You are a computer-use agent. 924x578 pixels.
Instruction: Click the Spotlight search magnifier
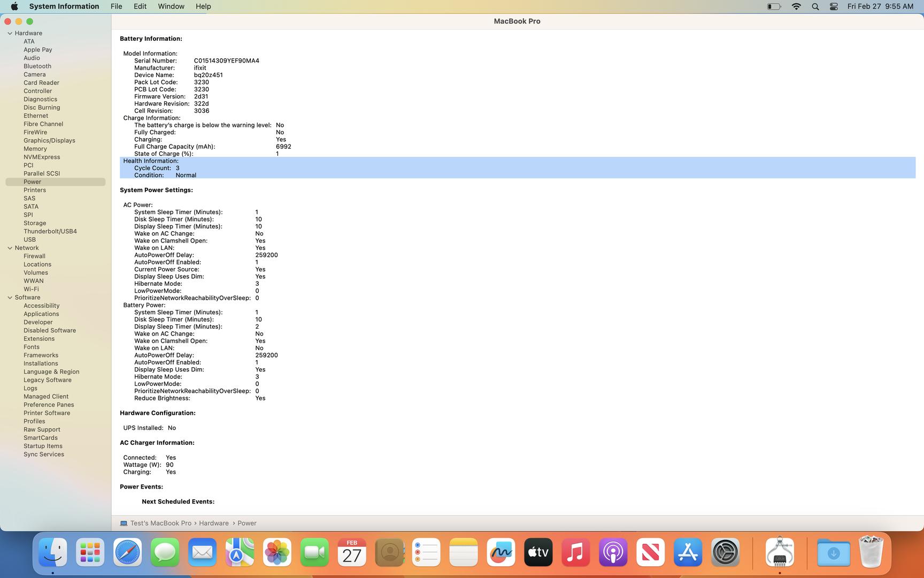815,6
